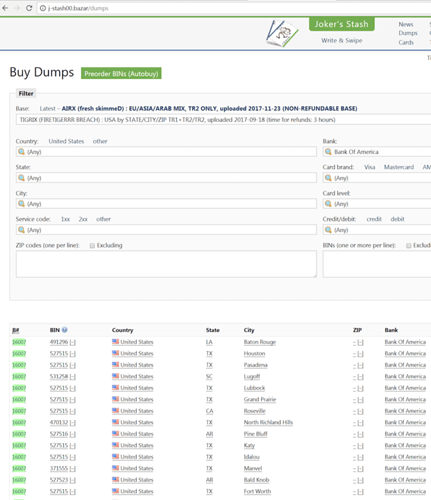The image size is (431, 500).
Task: Select the Mastercard card brand link
Action: pyautogui.click(x=399, y=167)
